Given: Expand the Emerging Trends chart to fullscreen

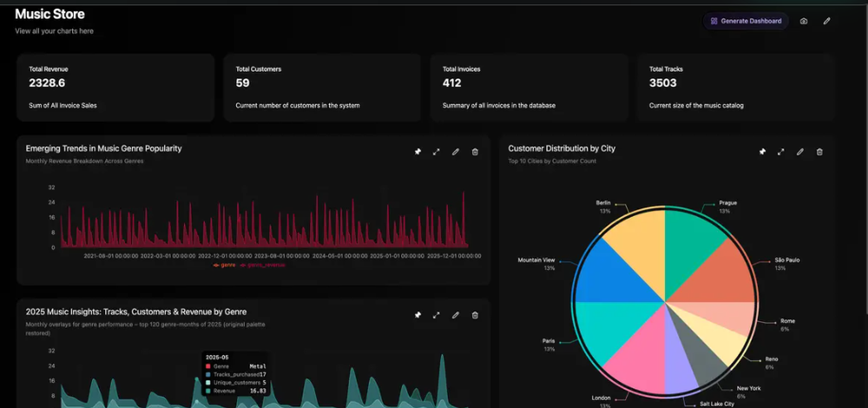Looking at the screenshot, I should 437,152.
